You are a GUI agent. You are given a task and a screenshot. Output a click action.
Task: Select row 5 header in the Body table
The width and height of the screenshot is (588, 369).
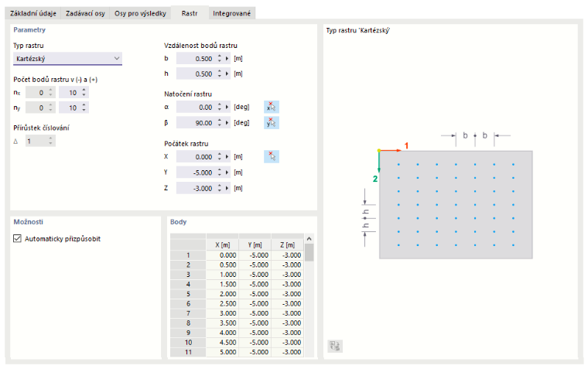188,294
